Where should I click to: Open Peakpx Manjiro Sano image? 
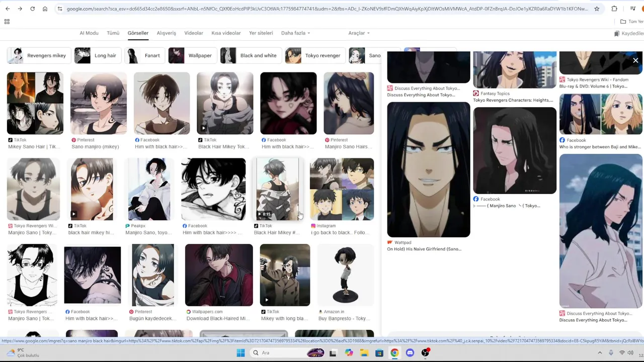pos(149,189)
